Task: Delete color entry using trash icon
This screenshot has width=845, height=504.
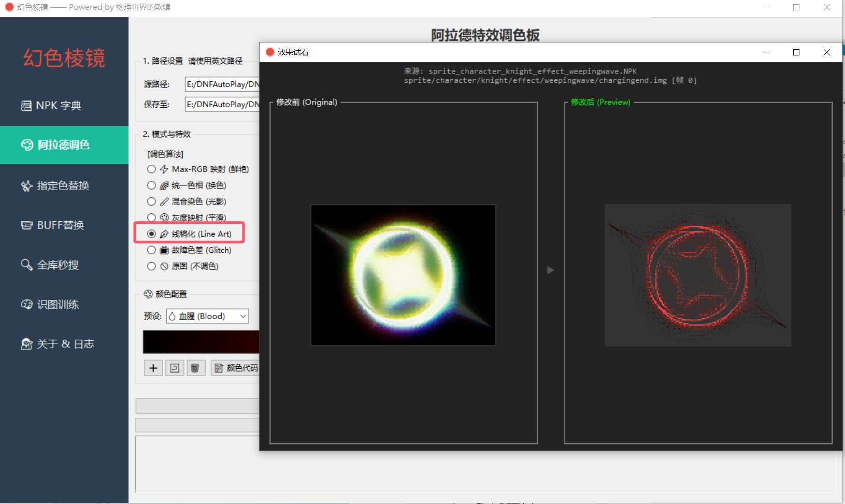Action: 196,368
